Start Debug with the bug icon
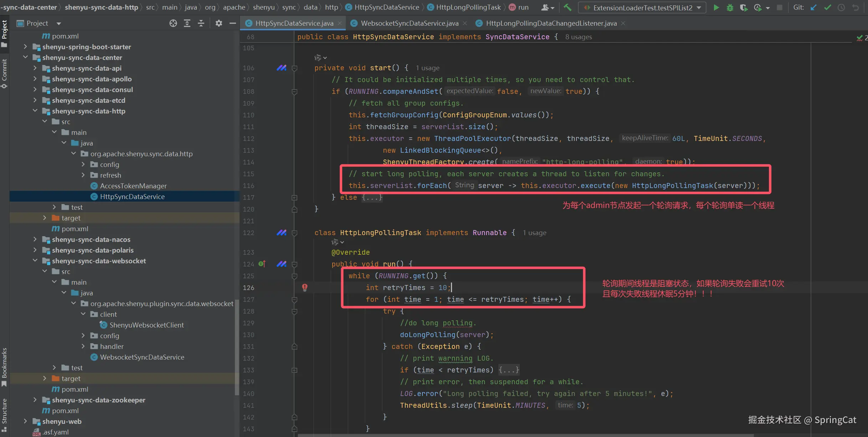The height and width of the screenshot is (437, 868). [x=730, y=7]
